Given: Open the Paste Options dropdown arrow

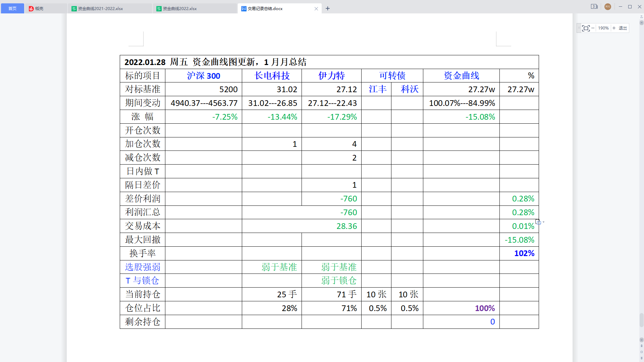Looking at the screenshot, I should 543,222.
